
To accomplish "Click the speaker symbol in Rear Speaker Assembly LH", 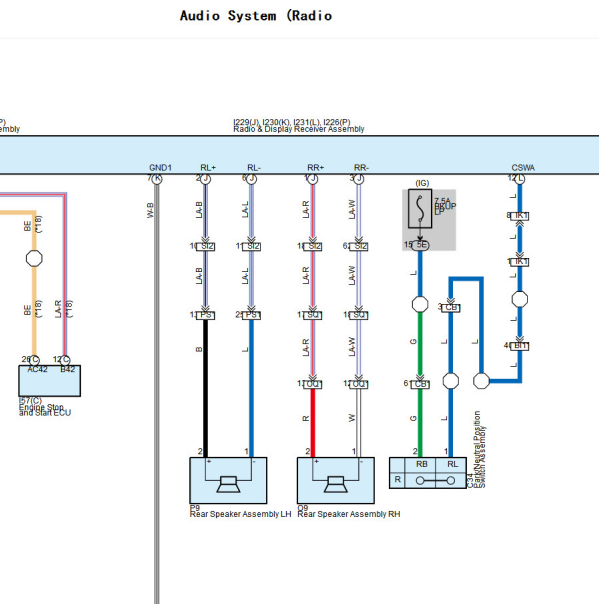I will tap(228, 484).
